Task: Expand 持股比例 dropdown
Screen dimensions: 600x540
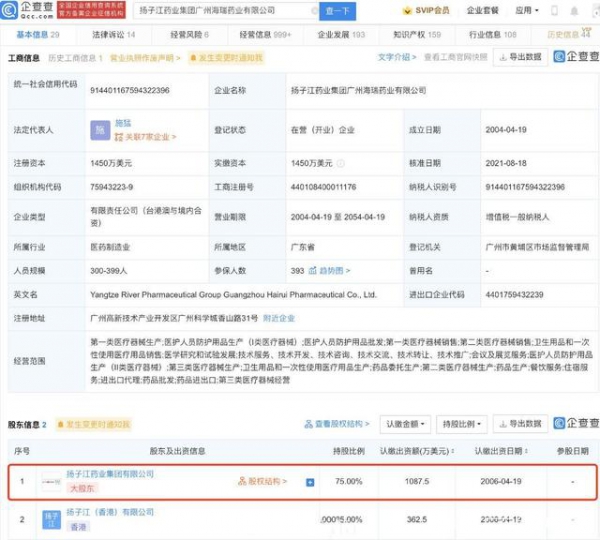Action: tap(461, 424)
